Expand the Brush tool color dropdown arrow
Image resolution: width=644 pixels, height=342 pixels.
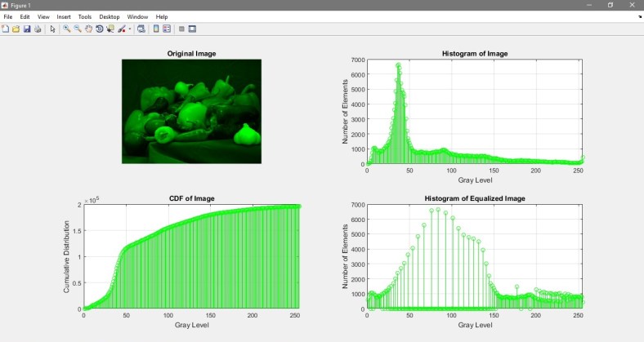(x=129, y=29)
